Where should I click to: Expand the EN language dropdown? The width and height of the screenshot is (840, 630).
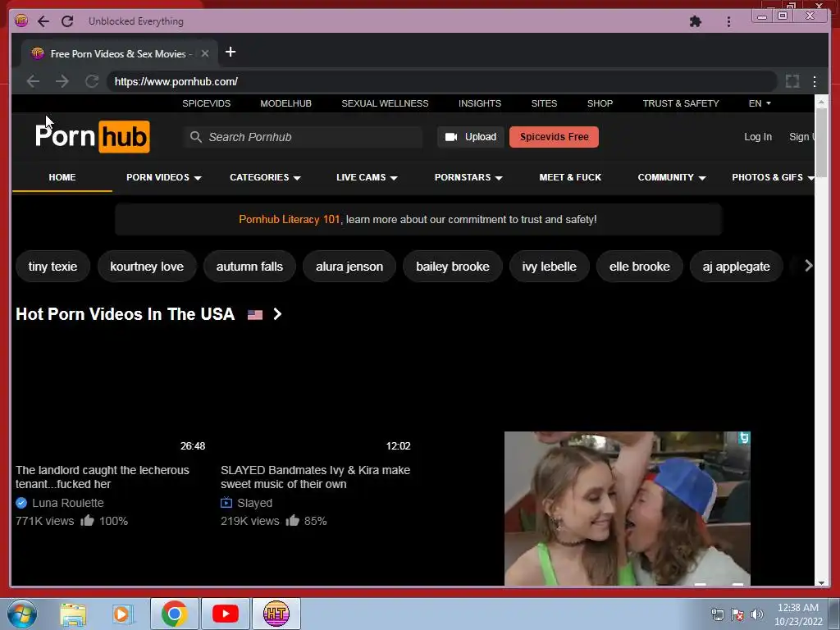(x=760, y=103)
